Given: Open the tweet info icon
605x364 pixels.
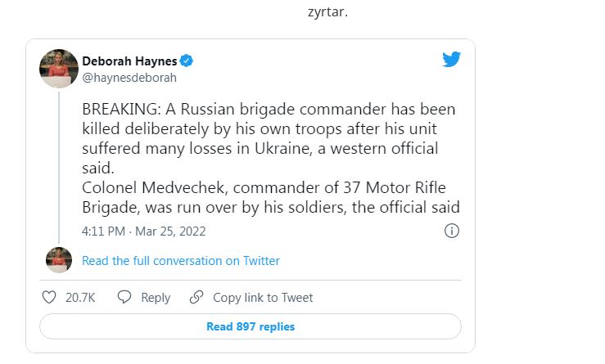Looking at the screenshot, I should (x=451, y=231).
